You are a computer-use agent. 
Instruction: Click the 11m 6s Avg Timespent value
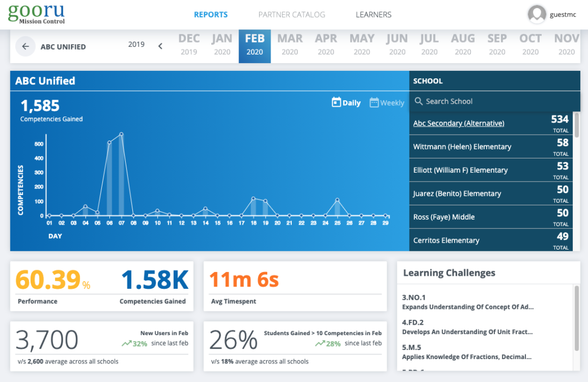point(244,280)
